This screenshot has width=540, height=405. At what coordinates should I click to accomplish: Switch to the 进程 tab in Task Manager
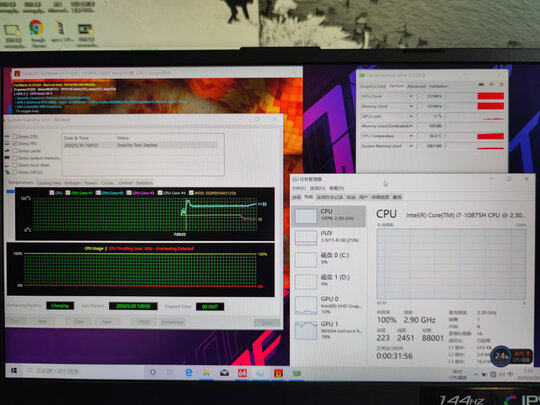click(x=297, y=197)
